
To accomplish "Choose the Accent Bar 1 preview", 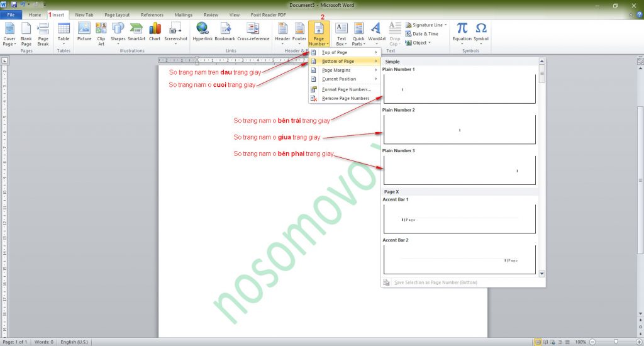I will 460,219.
